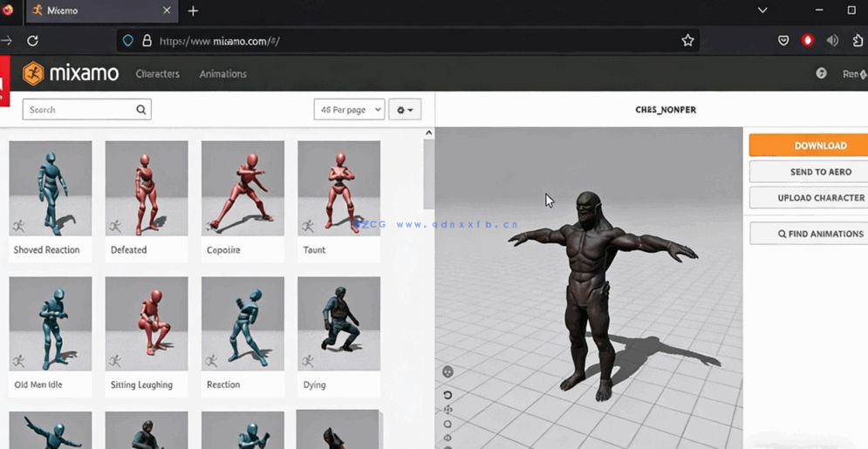
Task: Select the Mixamo browser tab
Action: click(102, 11)
